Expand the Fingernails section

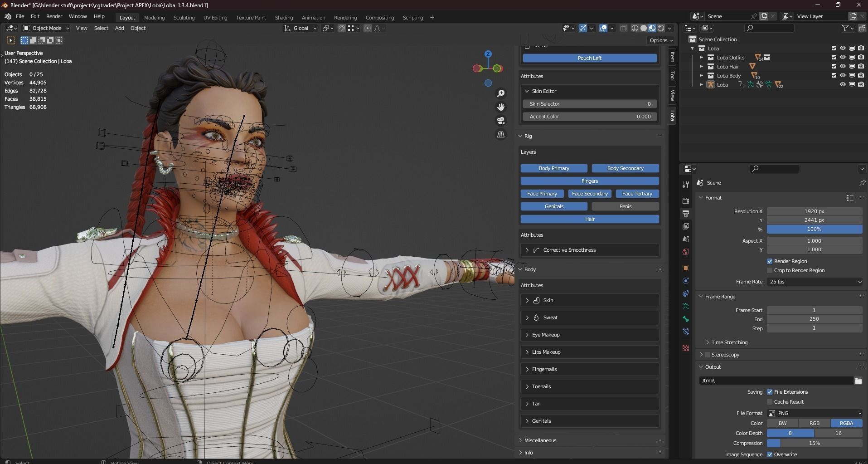pos(527,369)
